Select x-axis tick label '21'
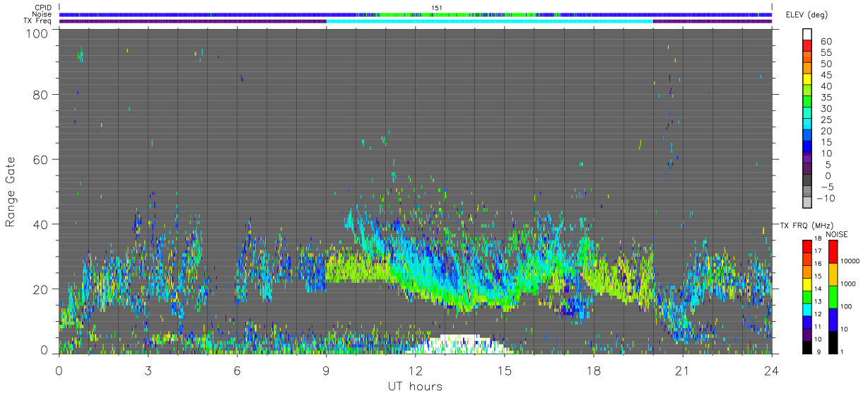Screen dimensions: 868x401 pyautogui.click(x=683, y=370)
